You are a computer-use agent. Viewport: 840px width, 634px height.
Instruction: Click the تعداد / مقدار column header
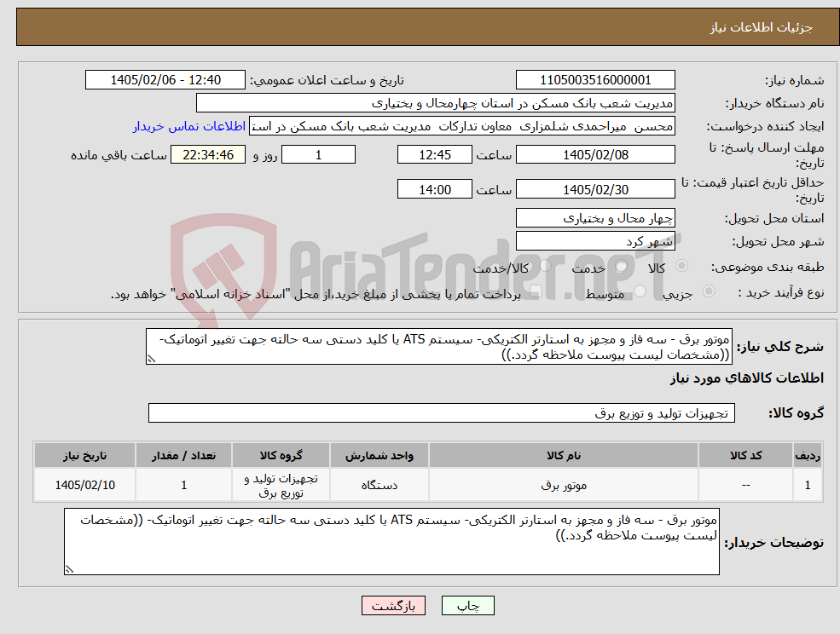click(183, 455)
